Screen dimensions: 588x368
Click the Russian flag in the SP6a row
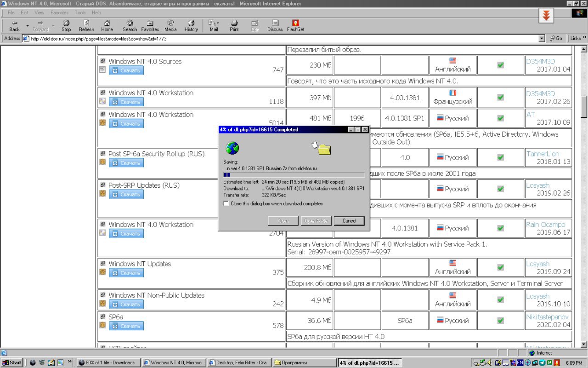440,320
